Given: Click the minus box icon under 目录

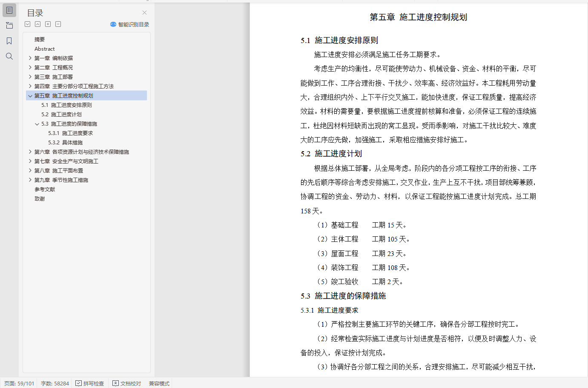Looking at the screenshot, I should 58,24.
